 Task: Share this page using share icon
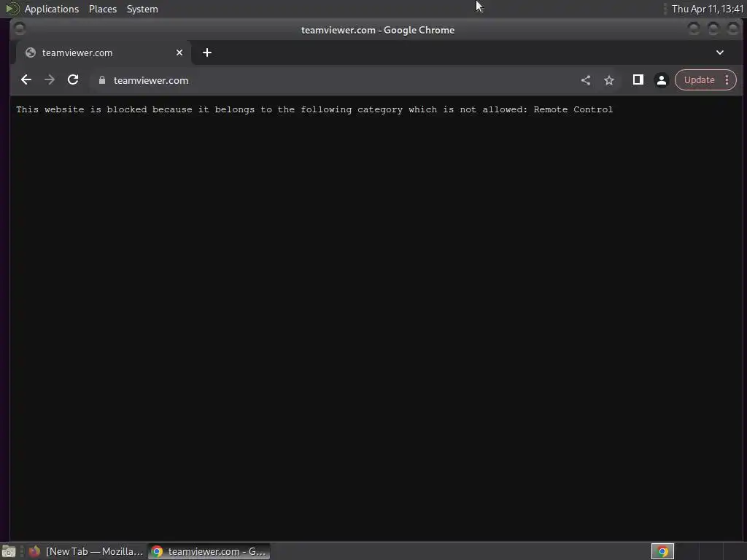[x=586, y=80]
